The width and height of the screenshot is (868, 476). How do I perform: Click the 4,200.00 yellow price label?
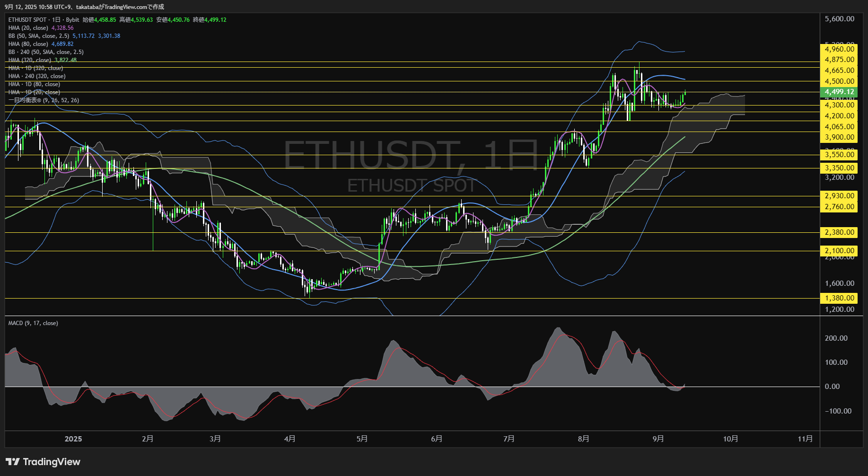coord(839,116)
